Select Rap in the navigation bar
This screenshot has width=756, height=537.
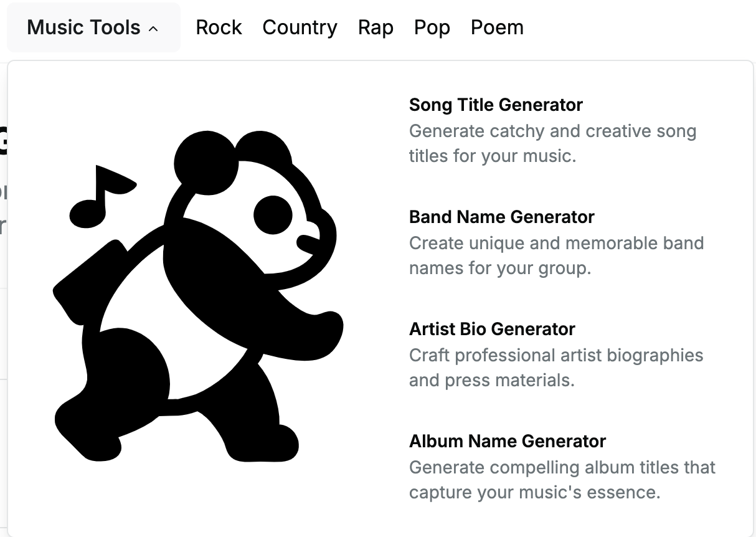click(376, 27)
